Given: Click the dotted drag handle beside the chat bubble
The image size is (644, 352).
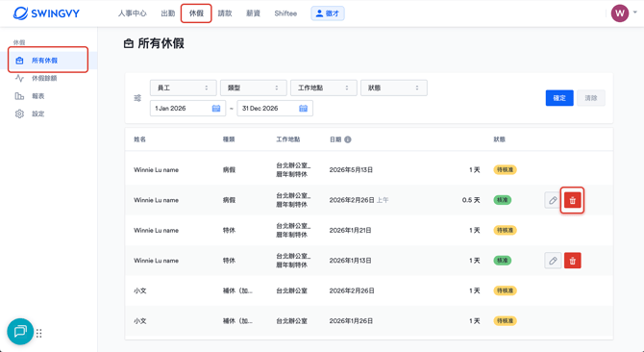Looking at the screenshot, I should (39, 333).
